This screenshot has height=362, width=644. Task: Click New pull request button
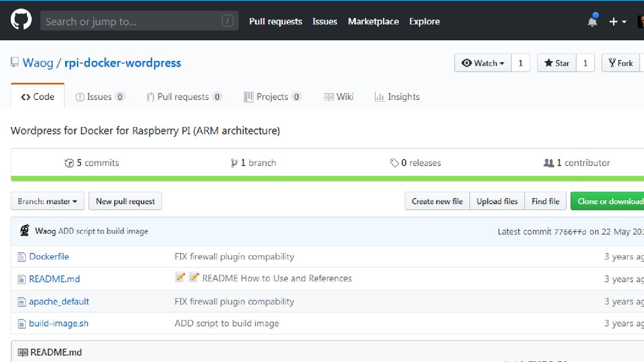coord(125,201)
